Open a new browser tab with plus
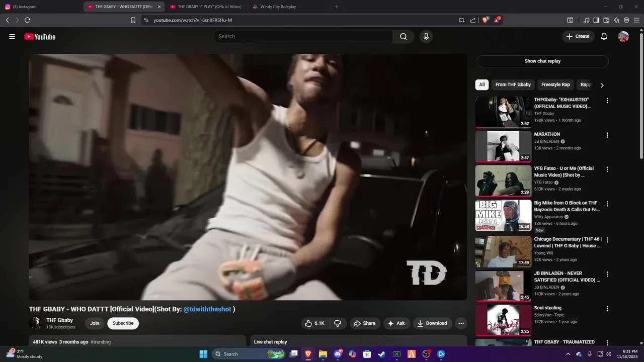Image resolution: width=644 pixels, height=362 pixels. click(337, 7)
